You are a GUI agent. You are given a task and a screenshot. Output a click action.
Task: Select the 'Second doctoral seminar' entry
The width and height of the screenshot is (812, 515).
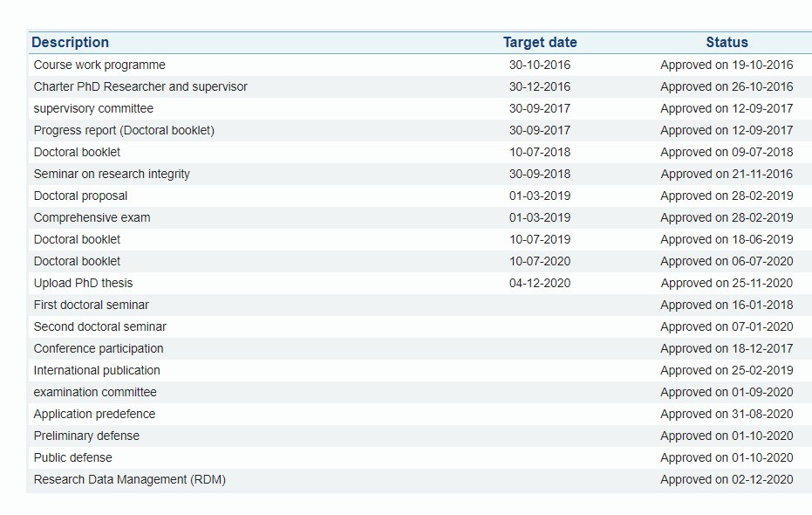100,326
